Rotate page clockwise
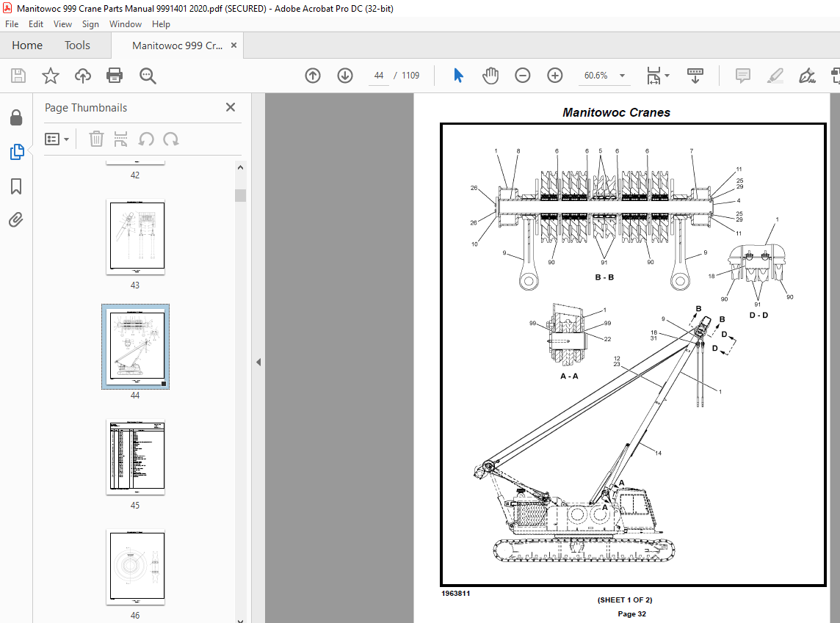Image resolution: width=840 pixels, height=623 pixels. 171,139
